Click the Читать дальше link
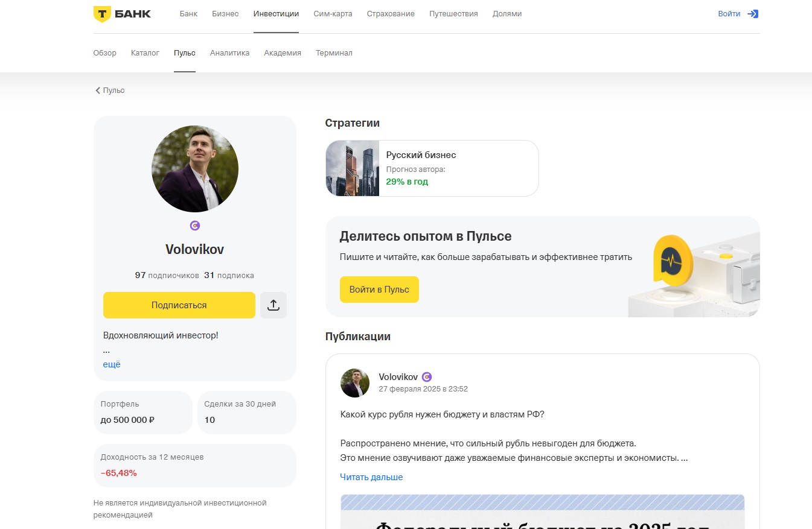 click(x=371, y=477)
